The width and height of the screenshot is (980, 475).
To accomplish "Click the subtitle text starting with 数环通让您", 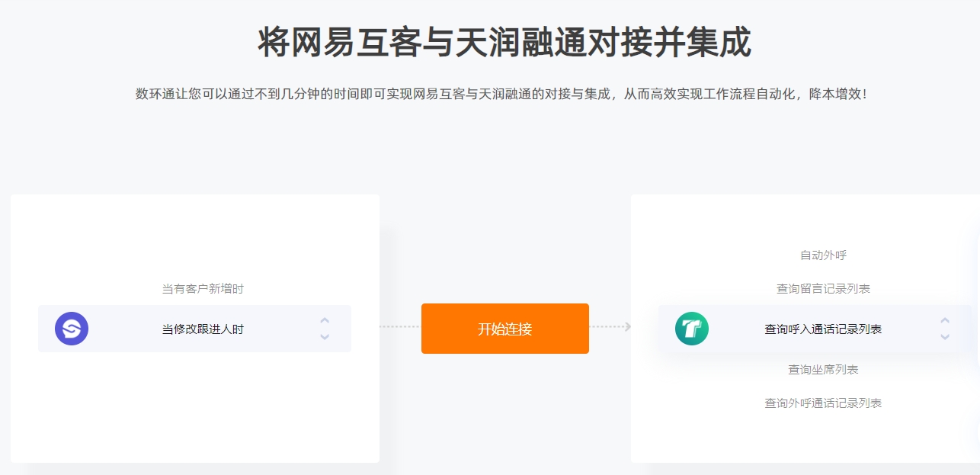I will pyautogui.click(x=501, y=95).
